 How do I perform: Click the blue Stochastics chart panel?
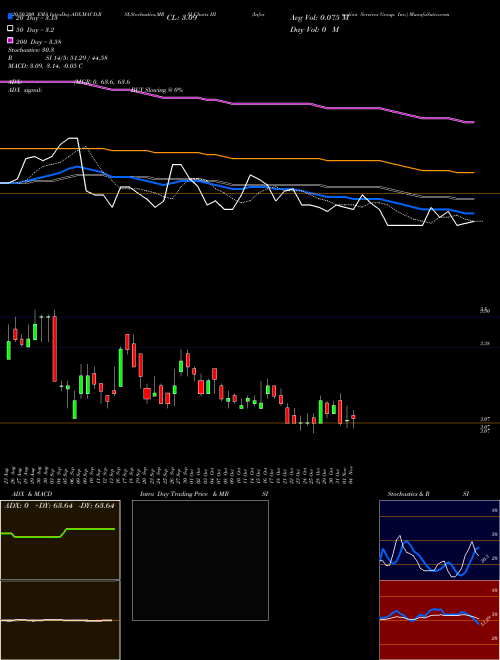(x=439, y=540)
